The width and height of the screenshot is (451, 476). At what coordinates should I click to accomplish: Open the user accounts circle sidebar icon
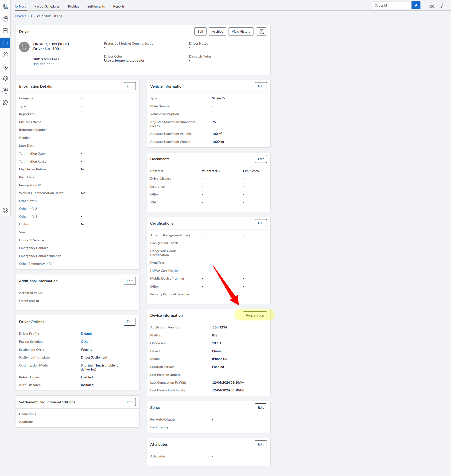[5, 55]
